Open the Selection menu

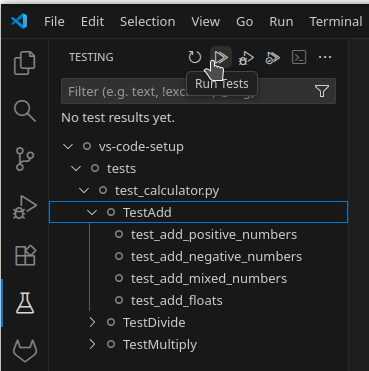coord(148,22)
